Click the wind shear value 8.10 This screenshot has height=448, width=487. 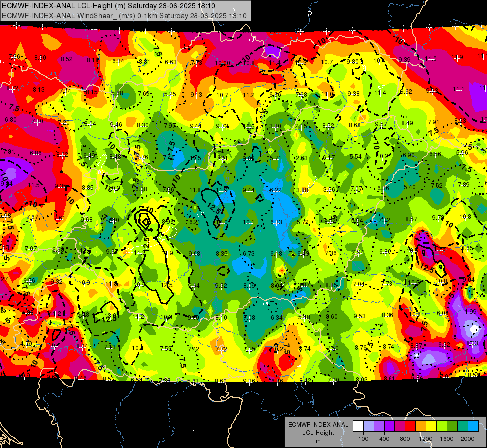click(221, 318)
